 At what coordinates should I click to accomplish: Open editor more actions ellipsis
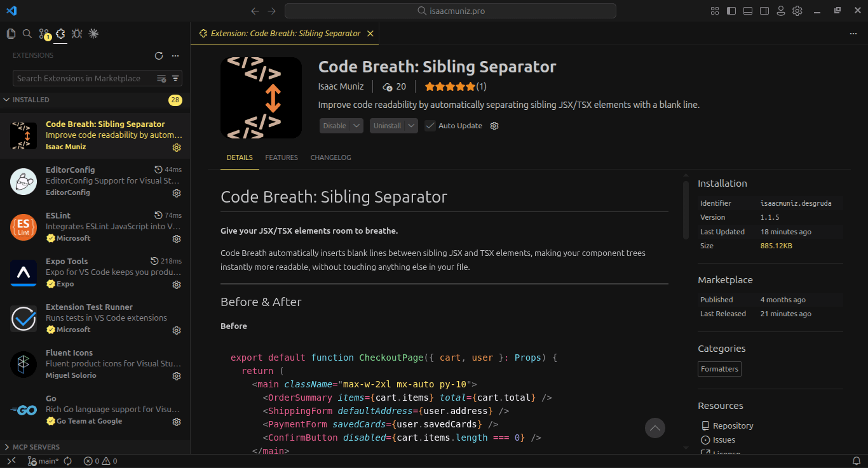pyautogui.click(x=853, y=34)
